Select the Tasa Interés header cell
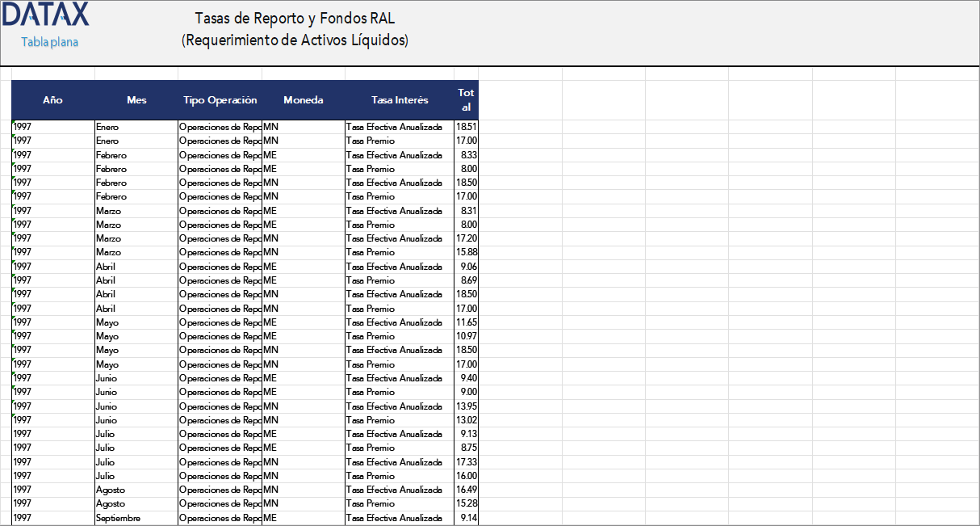Image resolution: width=980 pixels, height=526 pixels. [400, 100]
